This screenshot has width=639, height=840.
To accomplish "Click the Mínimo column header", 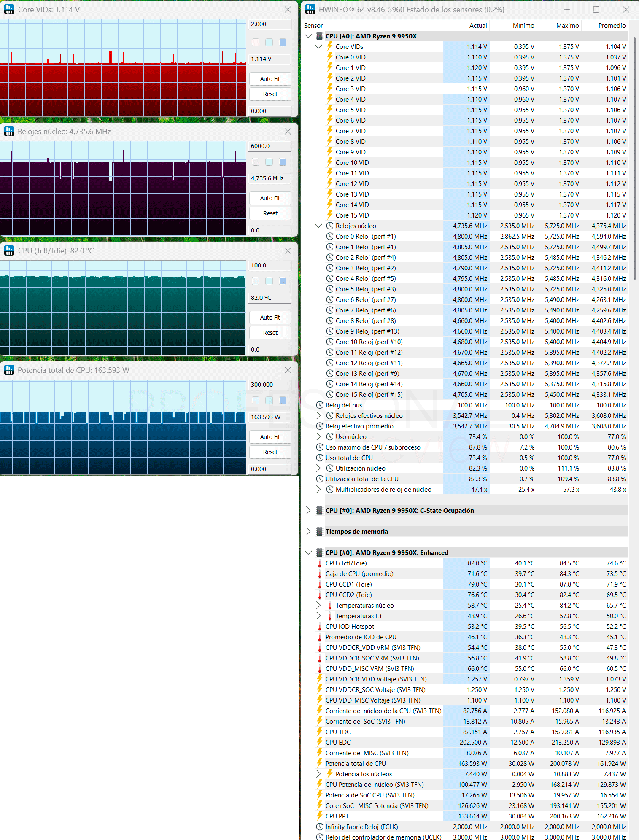I will point(513,26).
